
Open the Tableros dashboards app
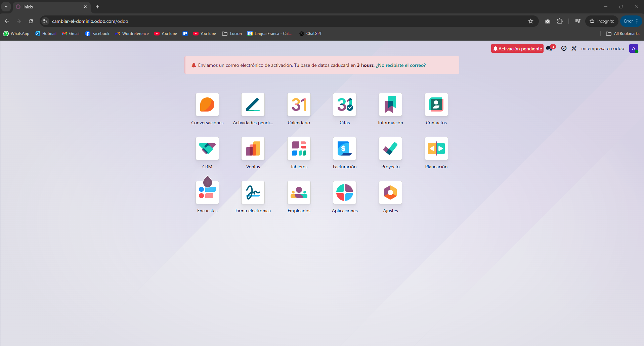tap(299, 149)
